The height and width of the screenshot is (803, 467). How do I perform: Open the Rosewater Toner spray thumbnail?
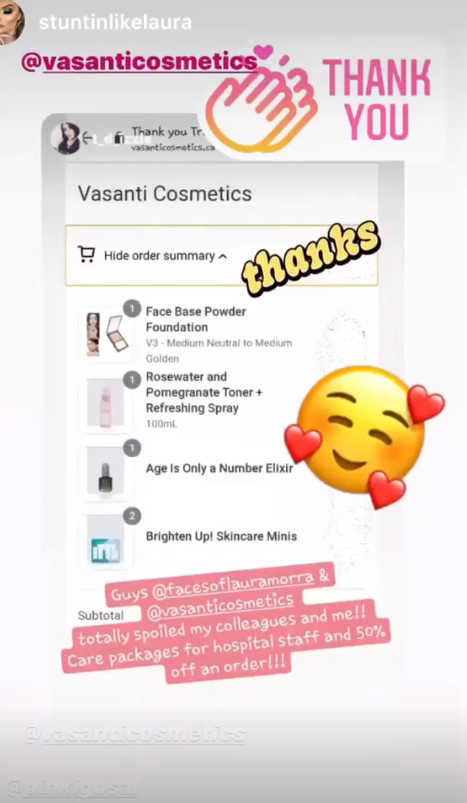105,403
